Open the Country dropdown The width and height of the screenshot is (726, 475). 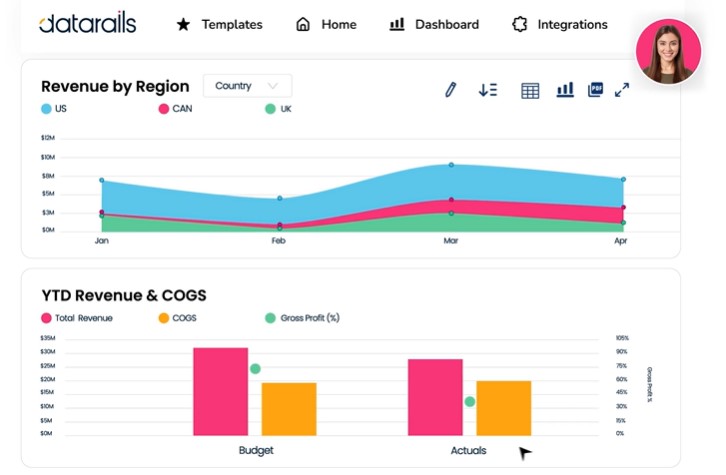coord(246,86)
